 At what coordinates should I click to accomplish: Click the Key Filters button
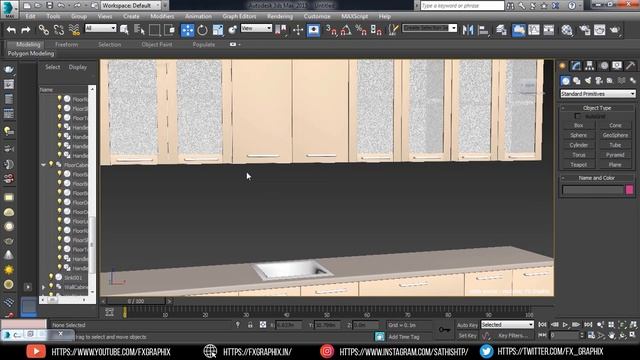[x=513, y=336]
